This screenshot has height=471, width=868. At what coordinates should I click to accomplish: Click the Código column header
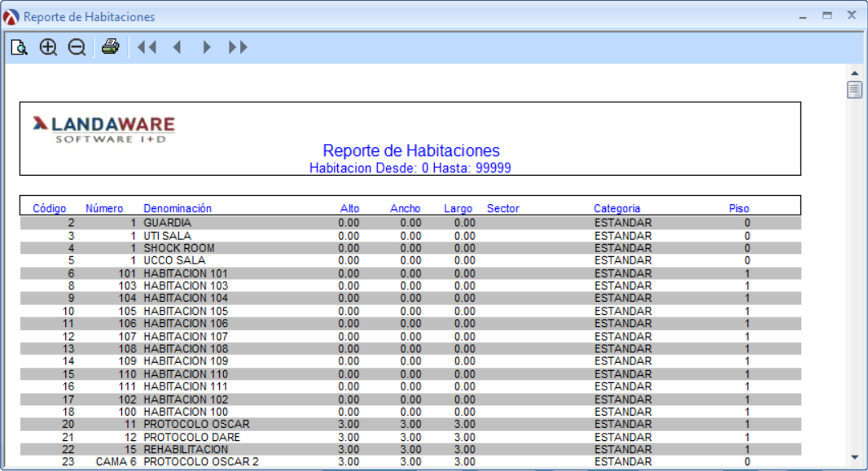pos(50,208)
